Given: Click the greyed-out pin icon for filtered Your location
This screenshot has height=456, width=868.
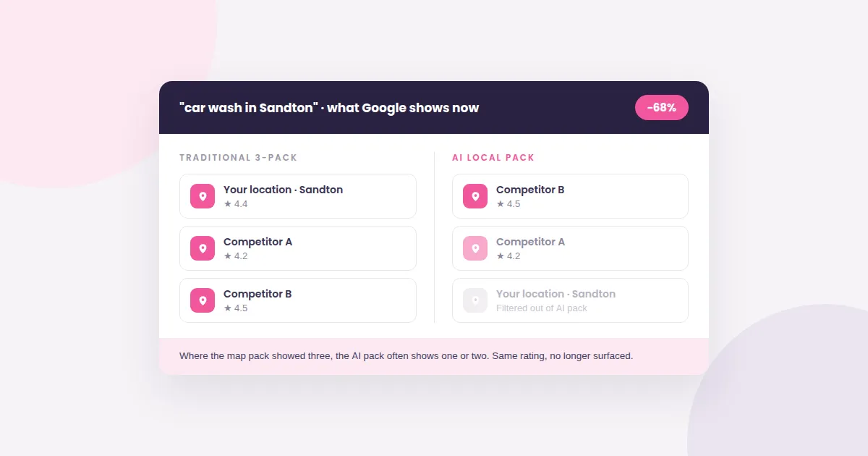Looking at the screenshot, I should pos(475,300).
